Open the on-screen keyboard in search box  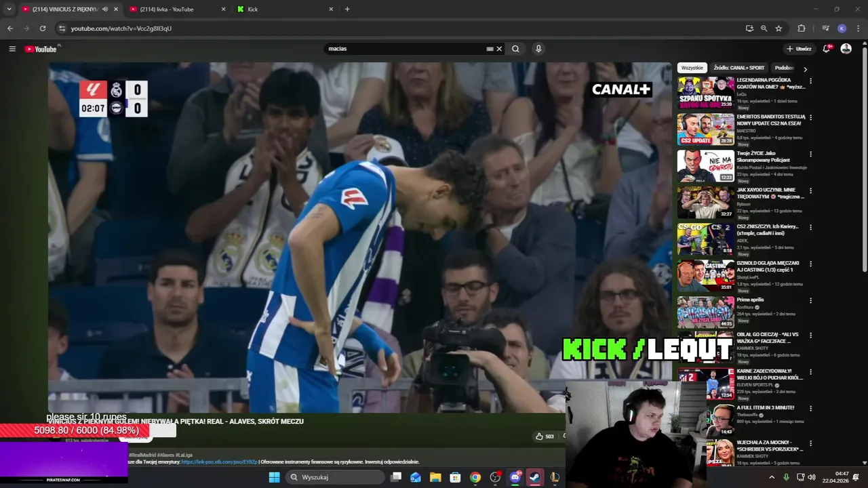[x=490, y=49]
